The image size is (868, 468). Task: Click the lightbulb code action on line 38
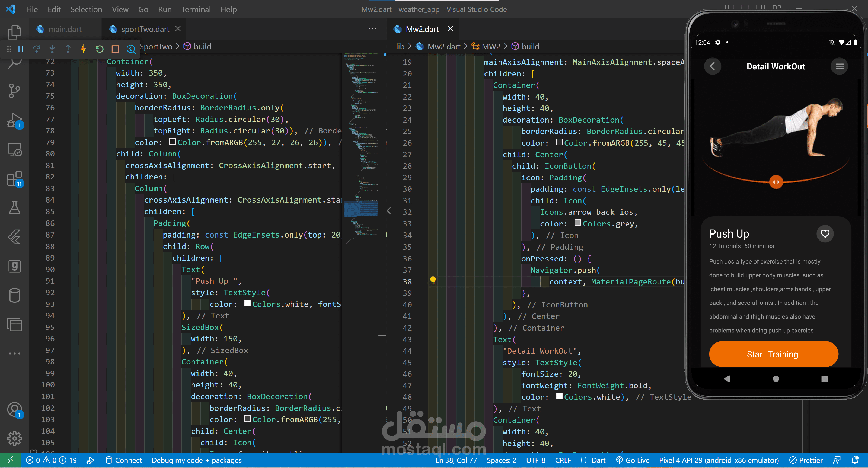coord(433,280)
